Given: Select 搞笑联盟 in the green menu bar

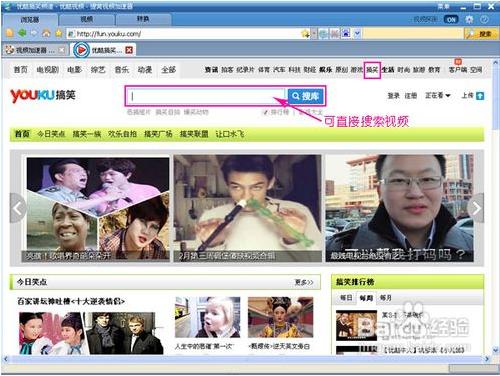Looking at the screenshot, I should click(x=194, y=134).
